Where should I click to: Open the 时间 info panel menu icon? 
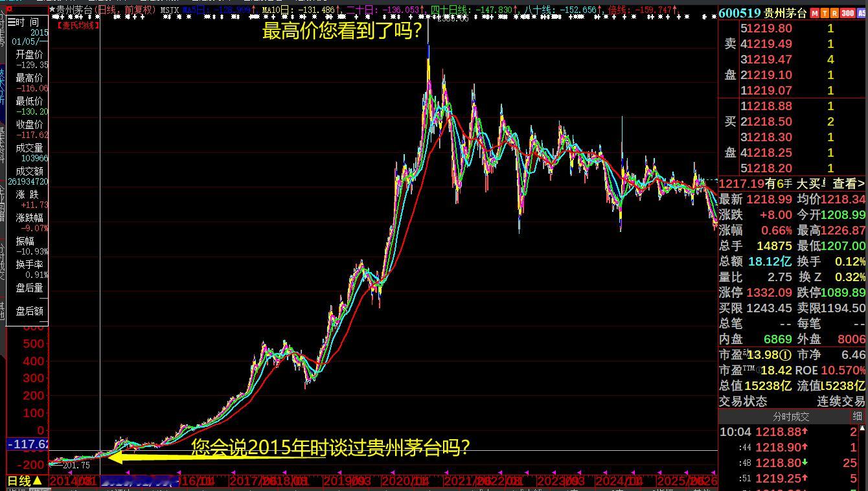tap(11, 22)
